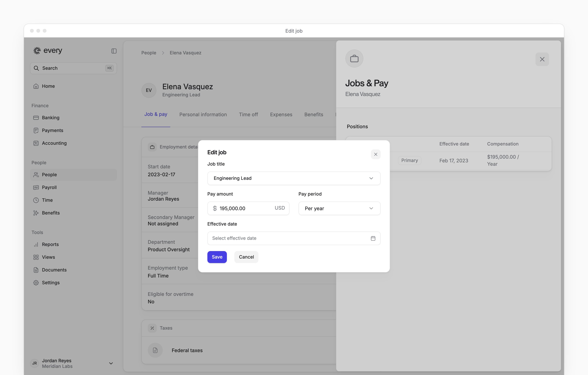This screenshot has height=375, width=588.
Task: Open the Pay period dropdown
Action: point(339,208)
